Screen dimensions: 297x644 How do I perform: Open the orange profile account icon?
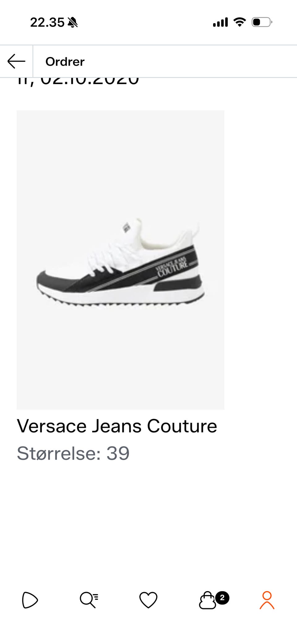tap(267, 600)
